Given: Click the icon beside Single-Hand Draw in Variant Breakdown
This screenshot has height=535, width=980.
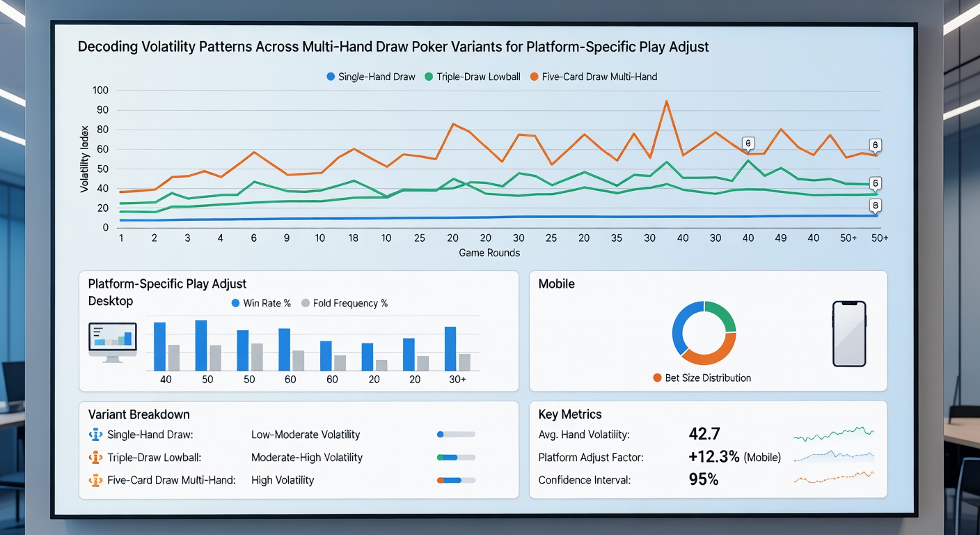Looking at the screenshot, I should point(96,435).
